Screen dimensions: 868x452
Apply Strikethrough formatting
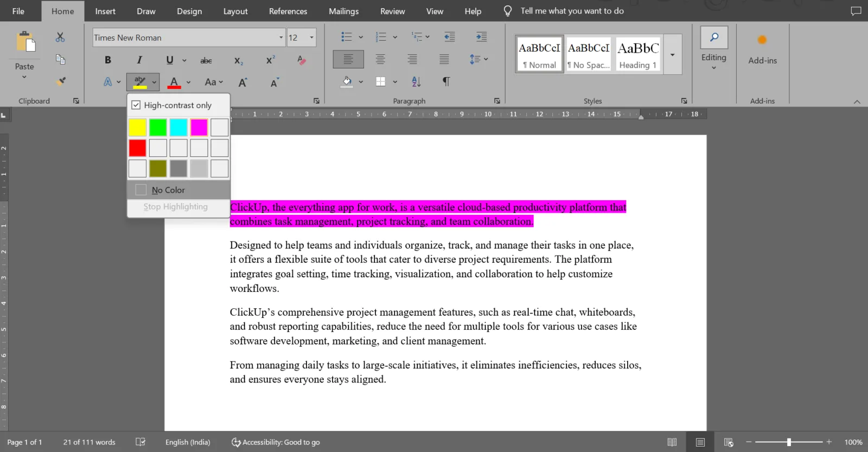[206, 60]
